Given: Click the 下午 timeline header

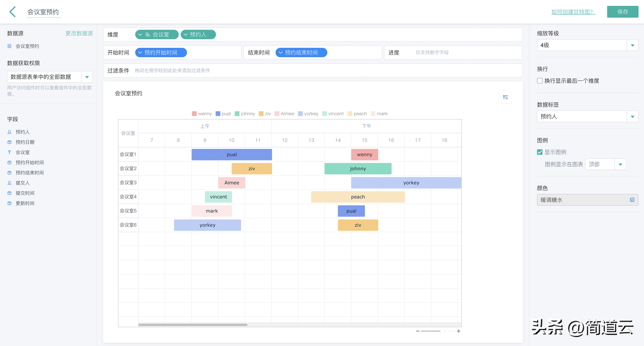Looking at the screenshot, I should click(x=366, y=127).
